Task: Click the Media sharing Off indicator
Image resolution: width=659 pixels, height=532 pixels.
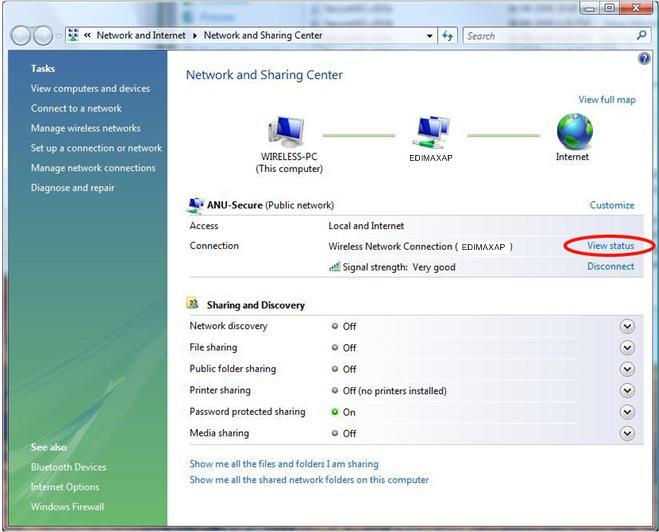Action: coord(335,433)
